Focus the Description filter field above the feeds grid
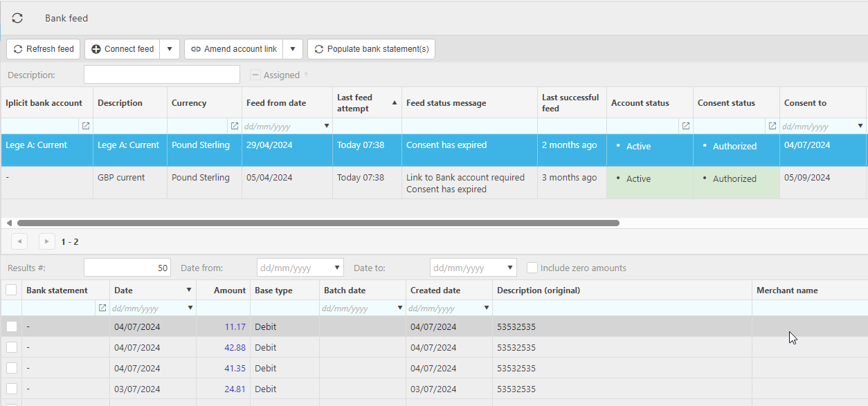The image size is (868, 406). [162, 75]
